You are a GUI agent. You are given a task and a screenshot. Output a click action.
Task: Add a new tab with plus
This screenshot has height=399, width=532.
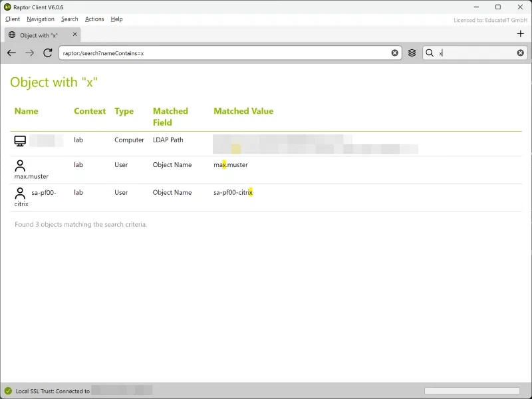[520, 34]
